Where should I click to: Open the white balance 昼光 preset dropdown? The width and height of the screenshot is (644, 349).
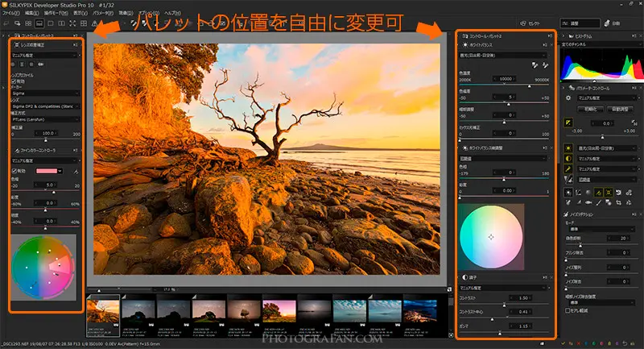click(502, 55)
